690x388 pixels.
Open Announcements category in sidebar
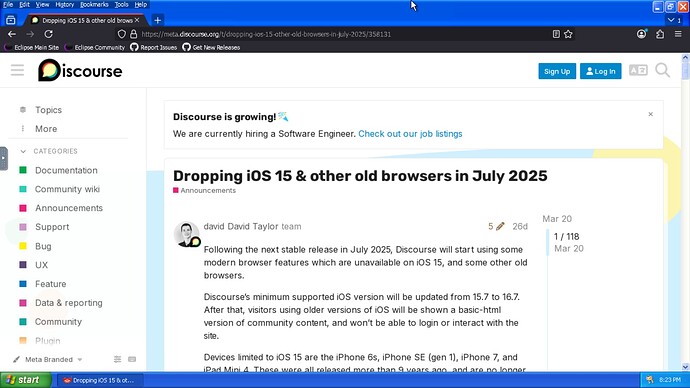coord(69,208)
